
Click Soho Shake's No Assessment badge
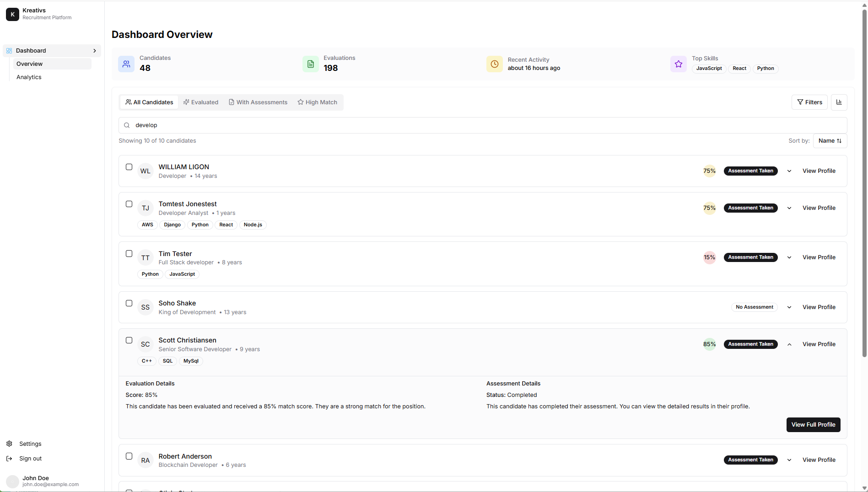[755, 307]
